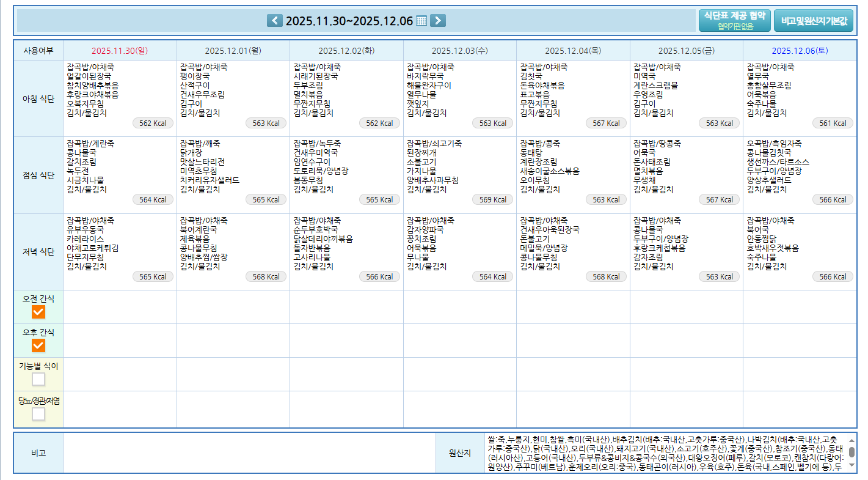The image size is (868, 480).
Task: Click the origin list scroll-down arrow
Action: click(852, 466)
